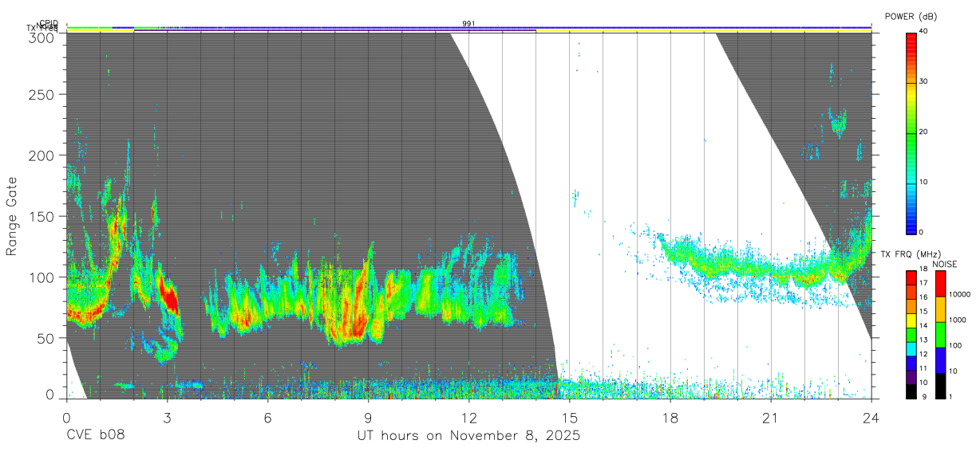980x452 pixels.
Task: Click the 3 tick on the UT hours axis
Action: [167, 417]
